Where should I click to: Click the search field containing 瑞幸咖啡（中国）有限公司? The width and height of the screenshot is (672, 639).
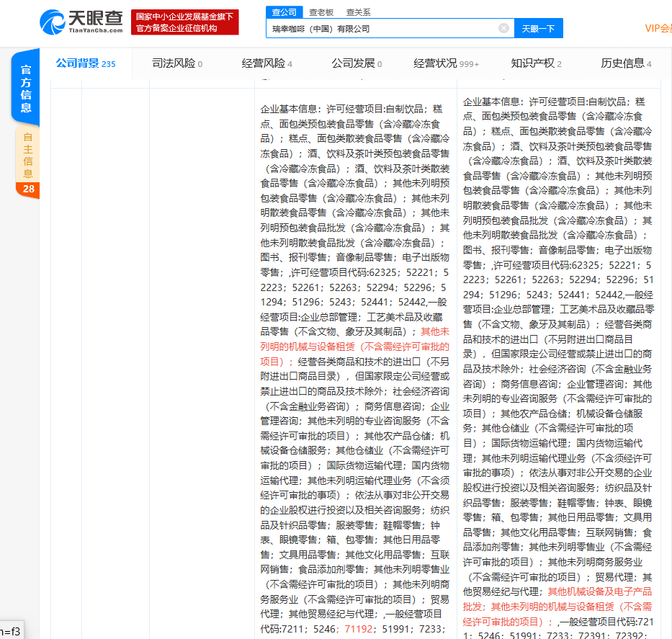[382, 29]
